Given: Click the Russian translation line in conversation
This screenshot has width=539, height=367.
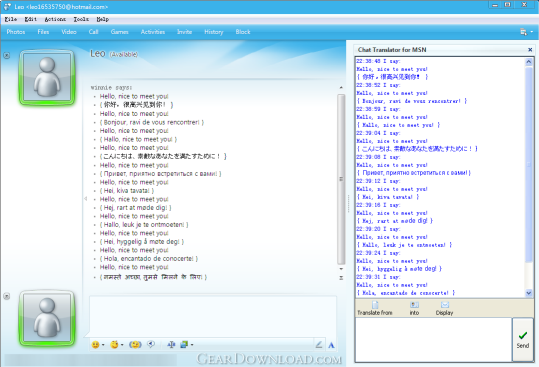Looking at the screenshot, I should 160,174.
